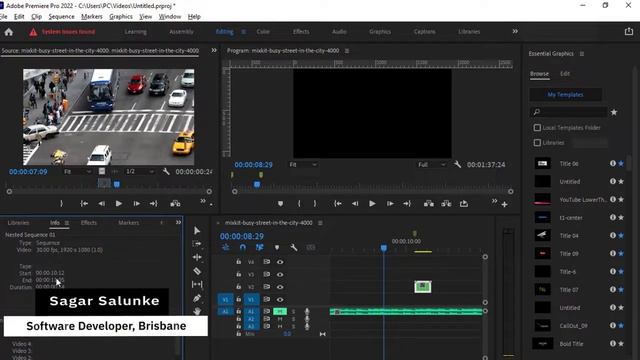
Task: Hide track V3 with eye icon
Action: 280,274
